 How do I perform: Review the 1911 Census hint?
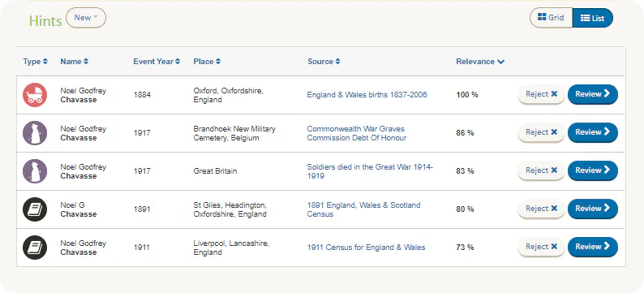tap(593, 247)
